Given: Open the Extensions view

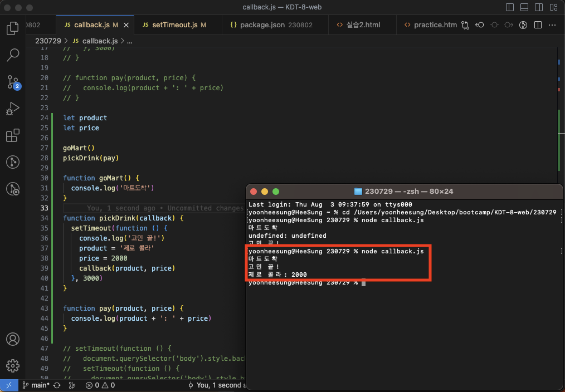Looking at the screenshot, I should click(x=13, y=135).
